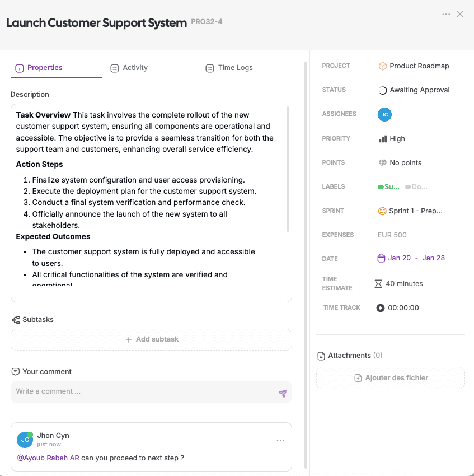Click the Awaiting Approval status circle icon
474x476 pixels.
click(382, 90)
